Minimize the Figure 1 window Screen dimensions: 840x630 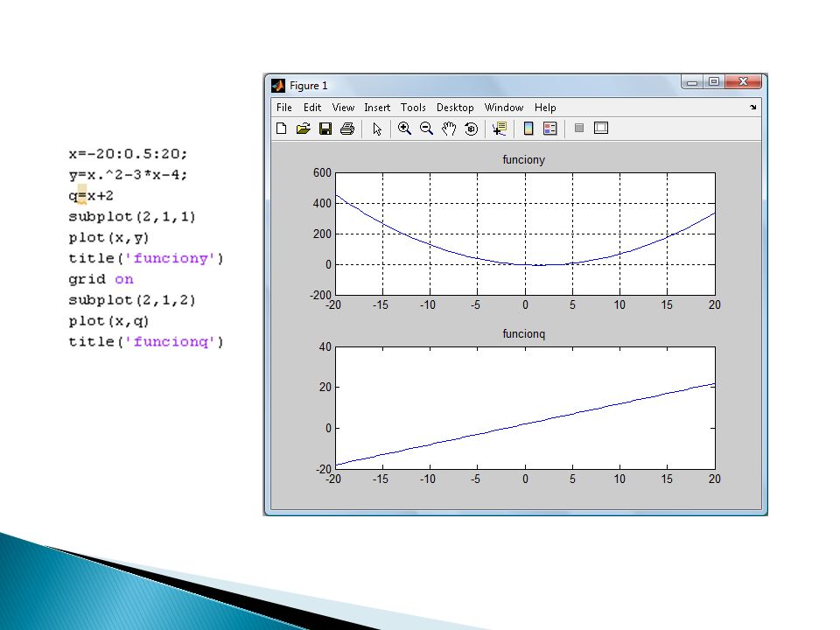coord(692,82)
